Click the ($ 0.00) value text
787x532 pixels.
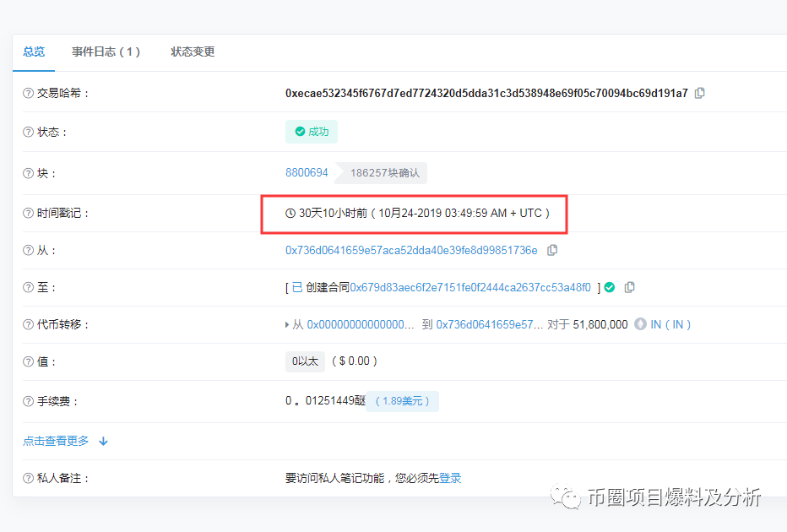(355, 361)
